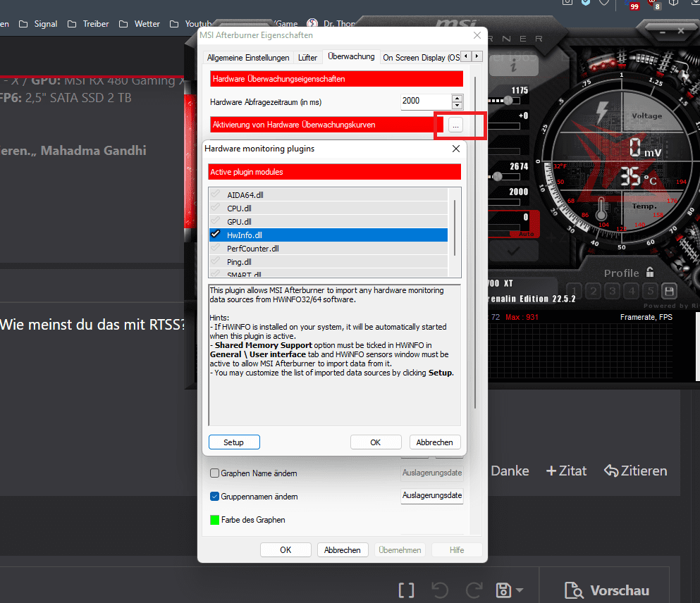Viewport: 700px width, 603px height.
Task: Enable the GPU.dll plugin checkbox
Action: click(x=216, y=220)
